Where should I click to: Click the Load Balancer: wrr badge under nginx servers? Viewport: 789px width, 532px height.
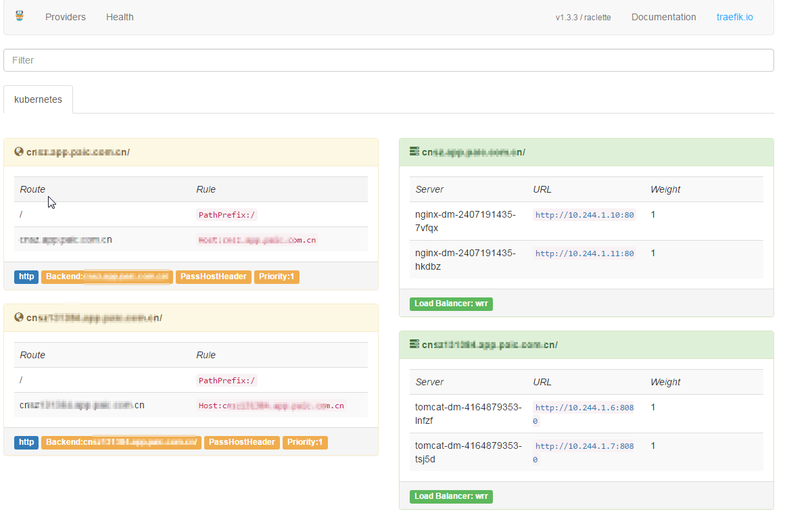pyautogui.click(x=451, y=304)
